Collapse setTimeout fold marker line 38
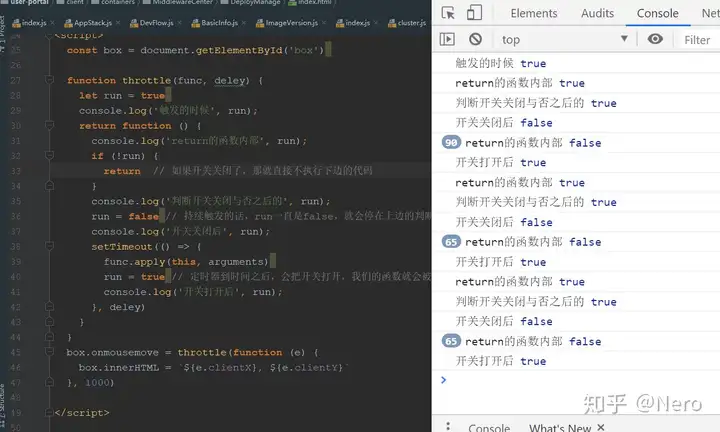Viewport: 720px width, 432px height. [50, 247]
